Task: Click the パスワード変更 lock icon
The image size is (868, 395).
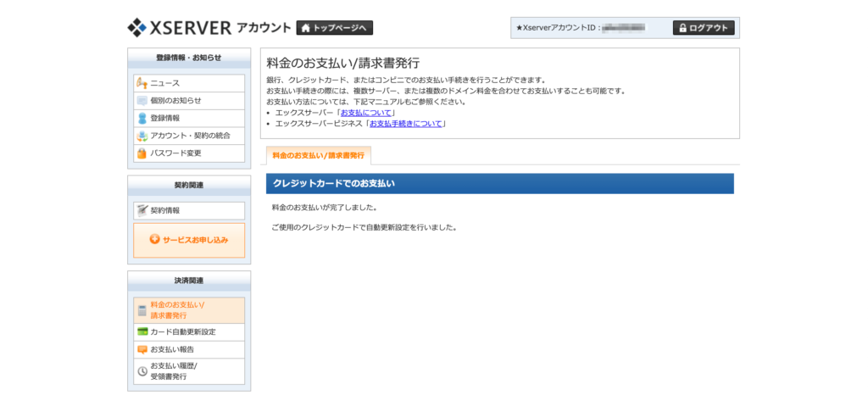Action: click(x=142, y=153)
